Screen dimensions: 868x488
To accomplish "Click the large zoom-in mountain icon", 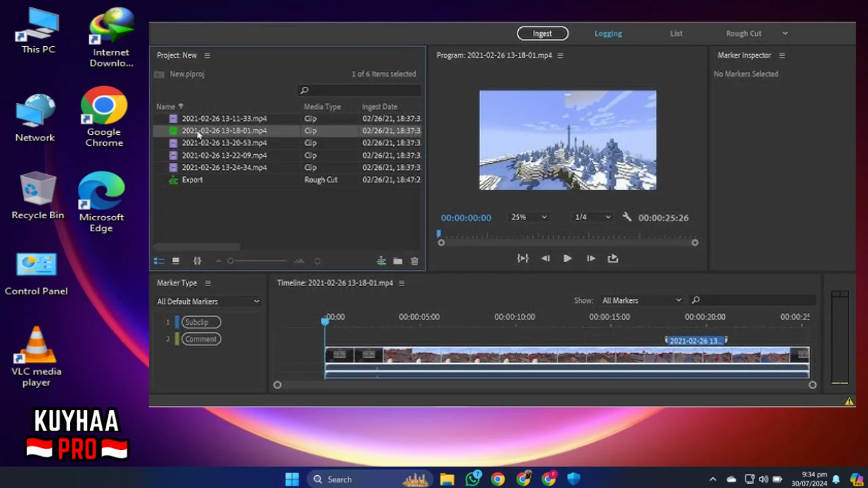I will coord(299,261).
